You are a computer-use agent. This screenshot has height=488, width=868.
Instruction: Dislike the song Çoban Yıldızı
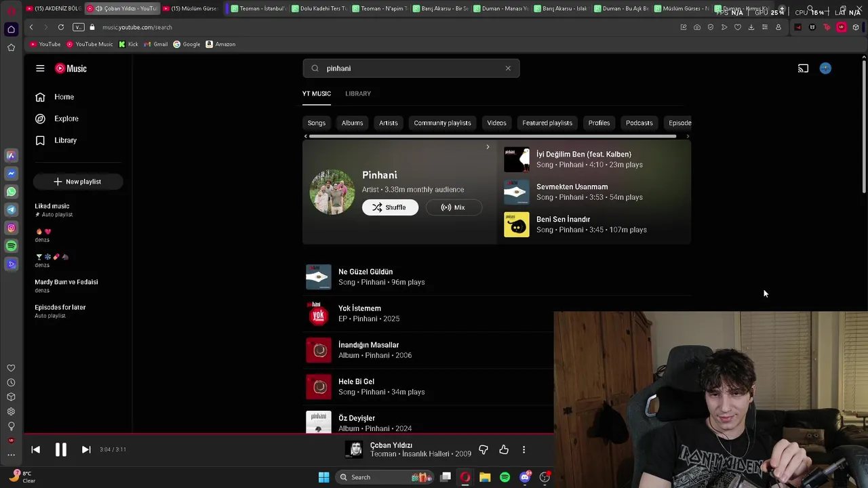pyautogui.click(x=484, y=449)
